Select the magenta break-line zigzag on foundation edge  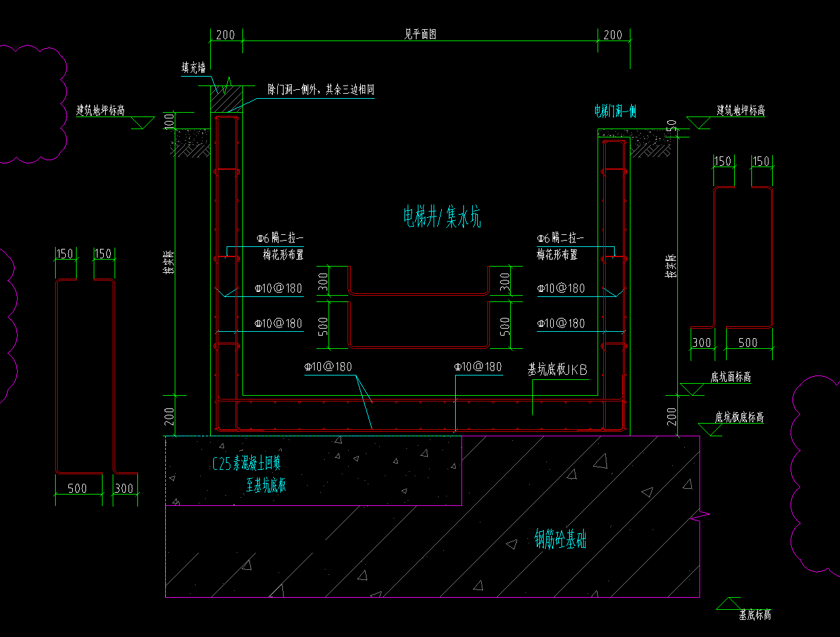(x=699, y=515)
